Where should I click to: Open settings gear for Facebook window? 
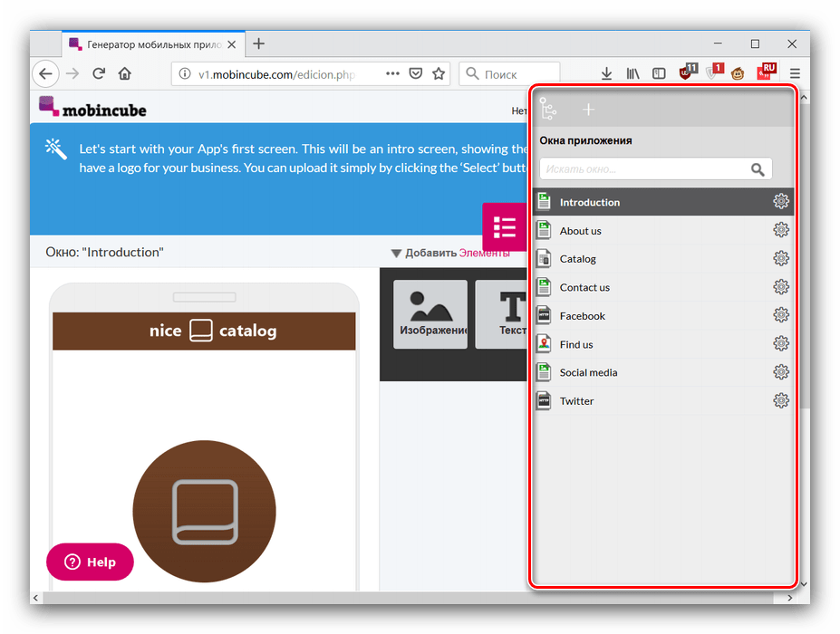click(x=780, y=315)
